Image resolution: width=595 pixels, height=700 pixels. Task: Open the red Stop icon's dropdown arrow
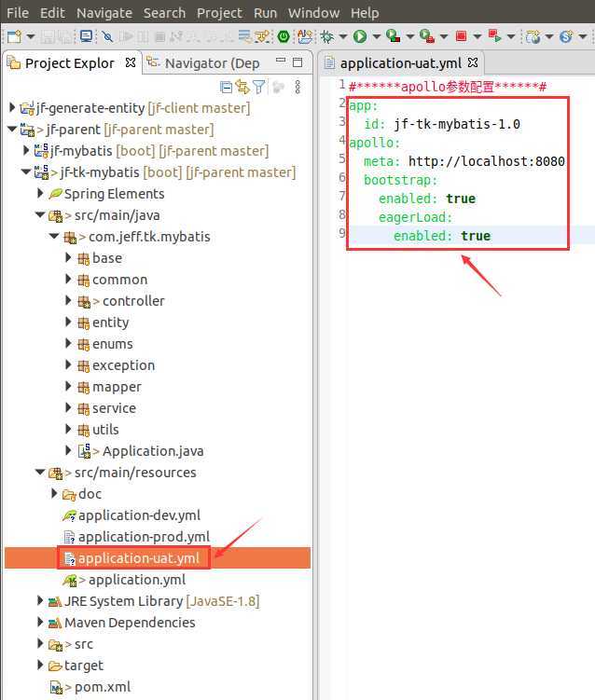pyautogui.click(x=477, y=36)
